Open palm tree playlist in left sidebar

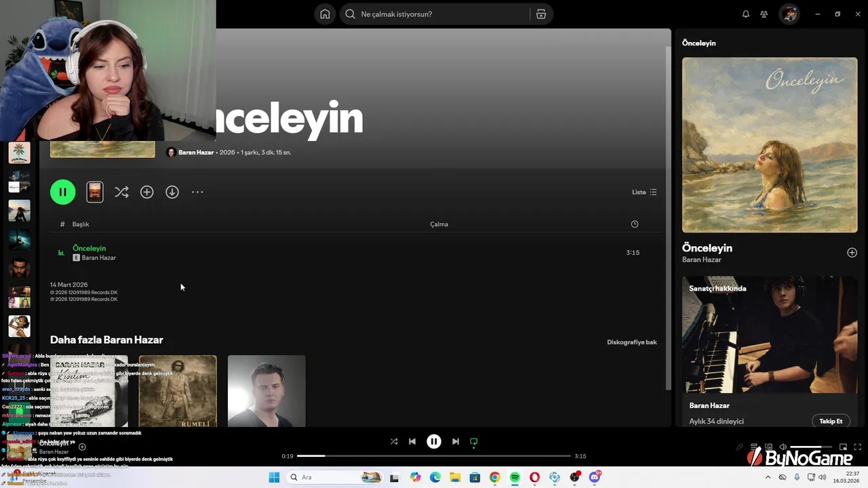(x=19, y=152)
